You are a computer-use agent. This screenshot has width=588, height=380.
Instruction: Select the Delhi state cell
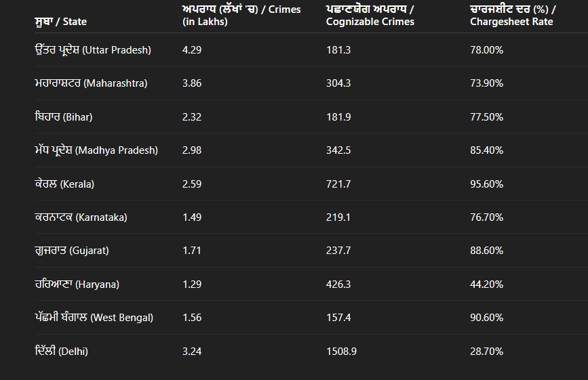pos(62,352)
